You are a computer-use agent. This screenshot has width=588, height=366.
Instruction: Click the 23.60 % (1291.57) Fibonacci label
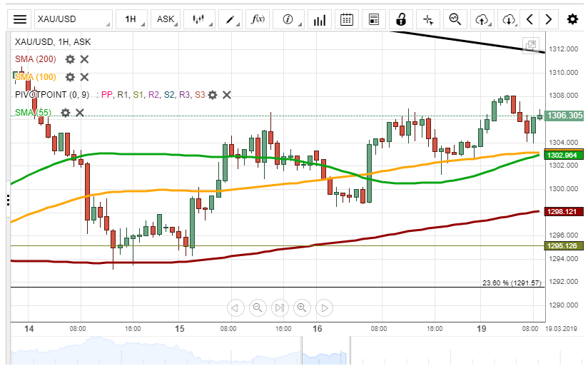(512, 283)
